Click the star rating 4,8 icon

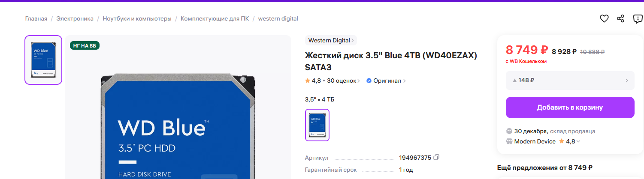308,81
